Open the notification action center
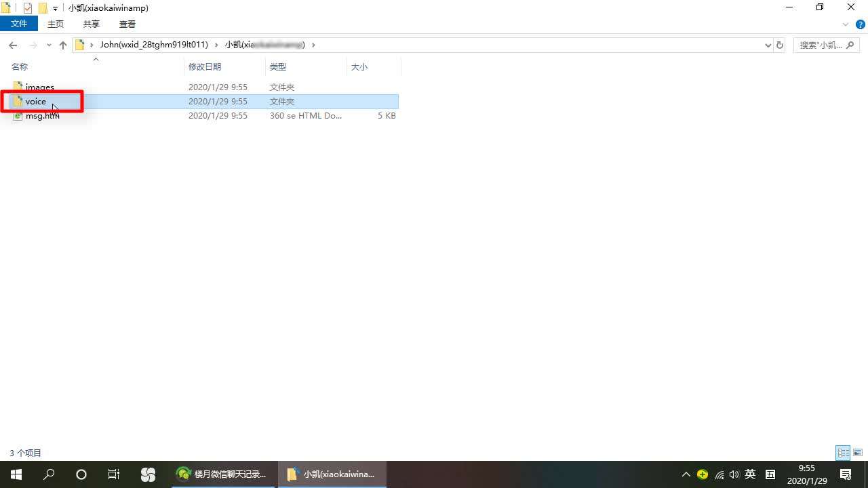 [846, 474]
